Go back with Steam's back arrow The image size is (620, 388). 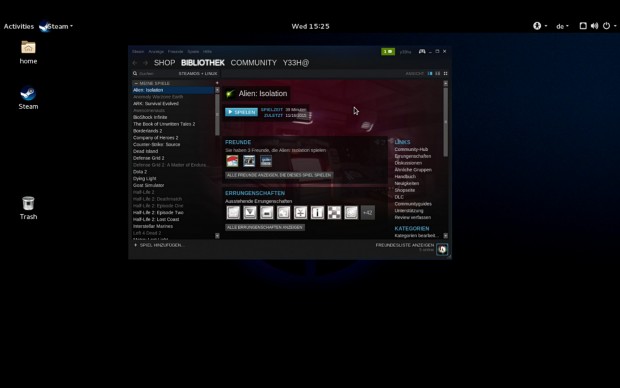pos(135,63)
